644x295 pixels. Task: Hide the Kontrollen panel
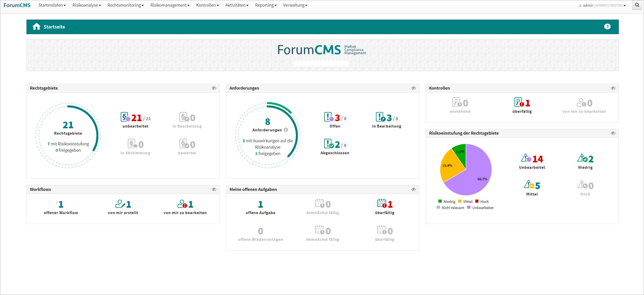(613, 88)
